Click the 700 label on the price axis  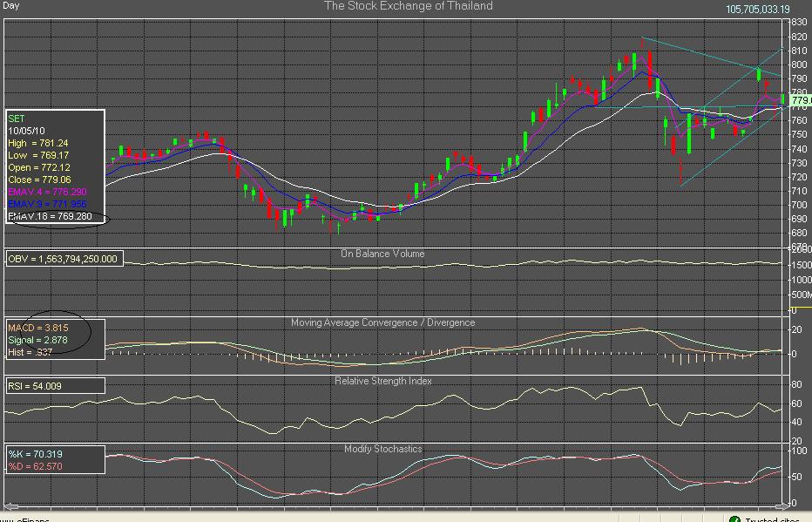point(800,205)
